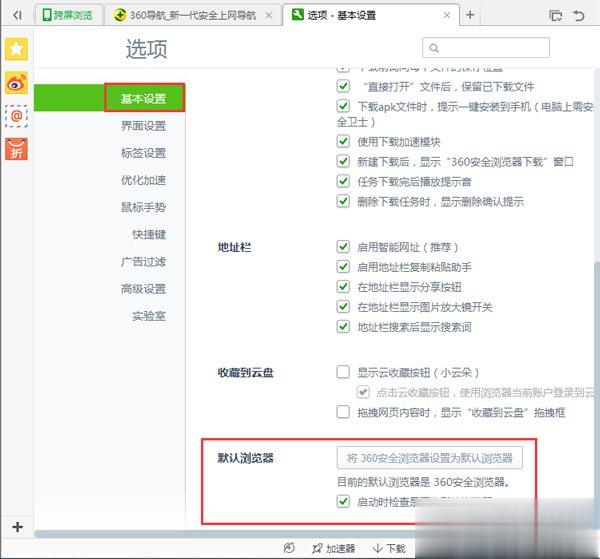Toggle 启用地址栏复制粘贴助手 checkbox
The image size is (600, 559).
pyautogui.click(x=343, y=266)
